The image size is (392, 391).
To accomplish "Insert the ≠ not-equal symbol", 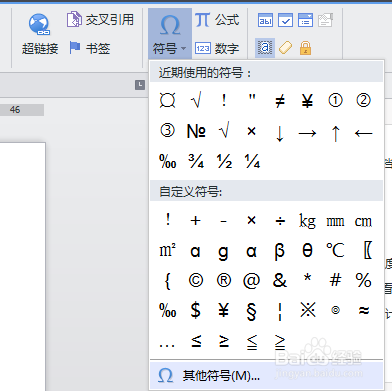I will [x=280, y=100].
